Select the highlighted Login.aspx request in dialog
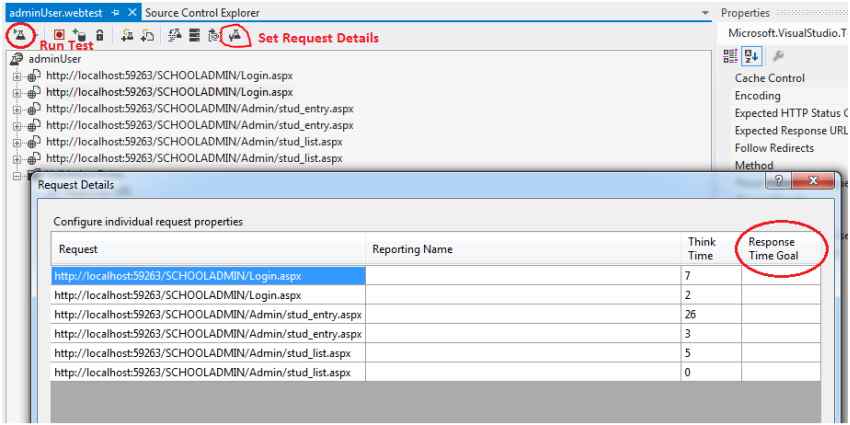The image size is (850, 425). pos(209,276)
